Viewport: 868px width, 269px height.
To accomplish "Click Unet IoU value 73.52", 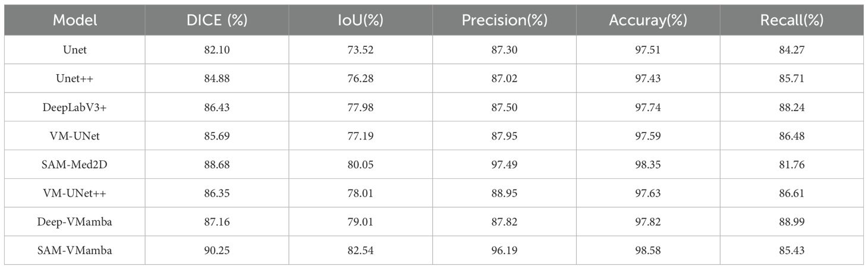I will click(x=361, y=50).
